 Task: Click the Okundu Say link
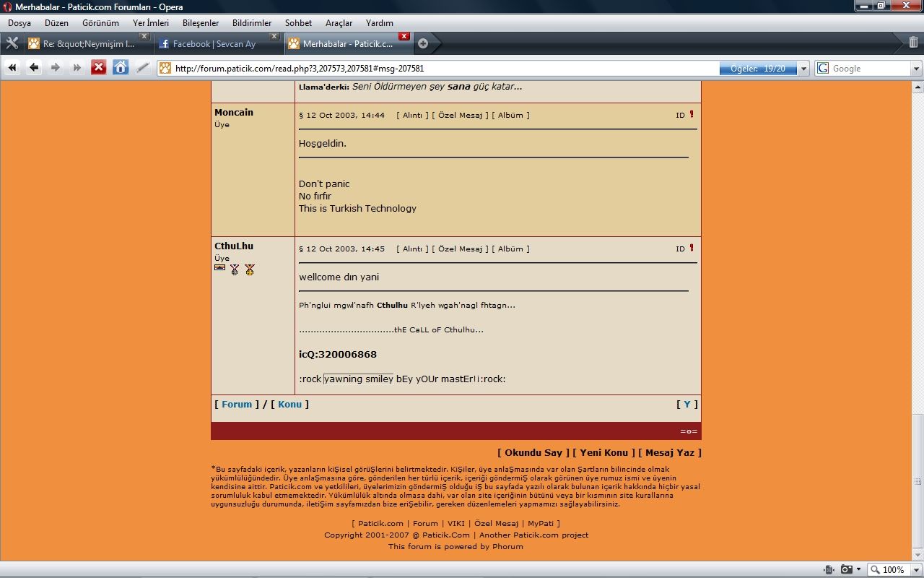(x=533, y=452)
